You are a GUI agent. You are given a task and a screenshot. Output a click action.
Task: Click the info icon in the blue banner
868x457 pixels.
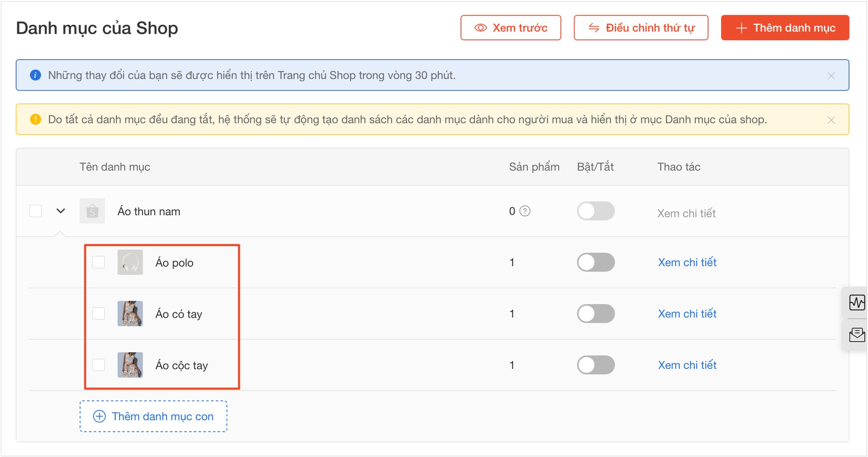point(35,75)
